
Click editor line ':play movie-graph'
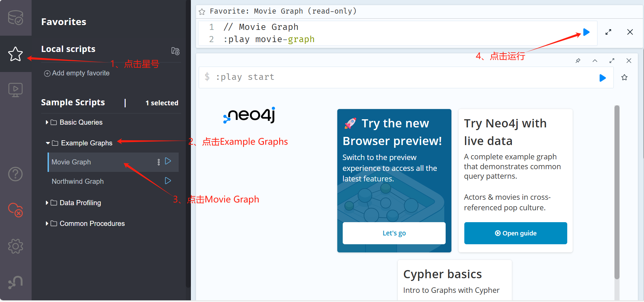[269, 39]
